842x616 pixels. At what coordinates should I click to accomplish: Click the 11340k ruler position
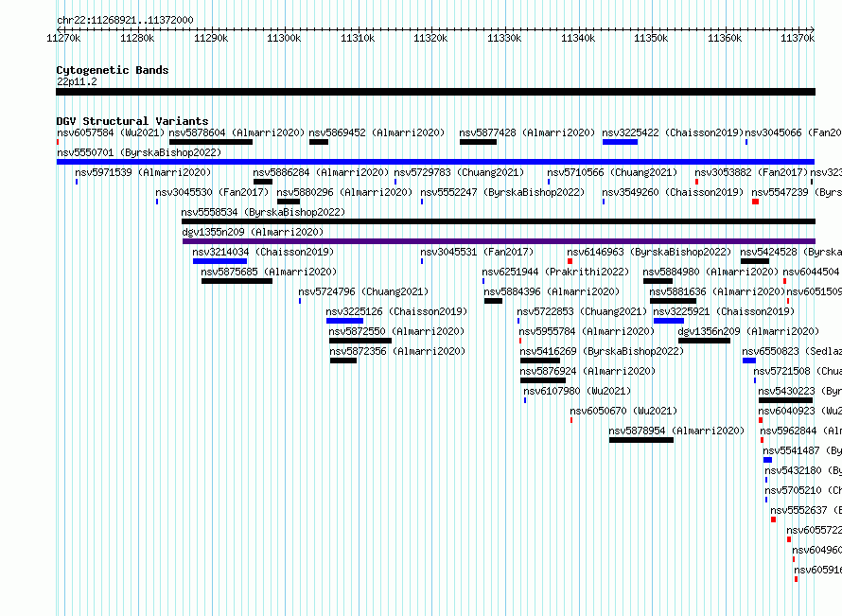(x=578, y=38)
